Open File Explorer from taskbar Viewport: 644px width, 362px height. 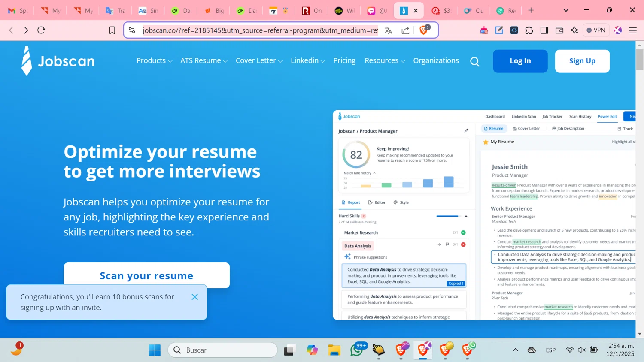click(x=334, y=350)
